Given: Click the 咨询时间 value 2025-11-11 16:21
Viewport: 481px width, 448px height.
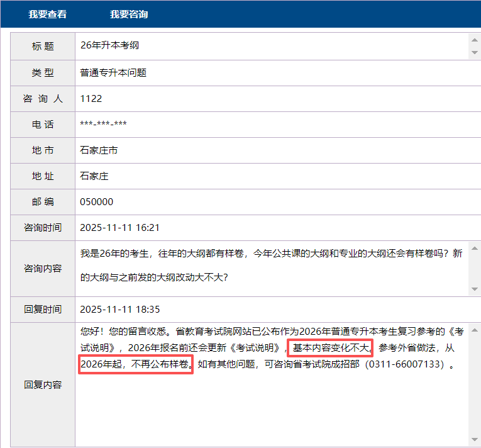Looking at the screenshot, I should (119, 228).
